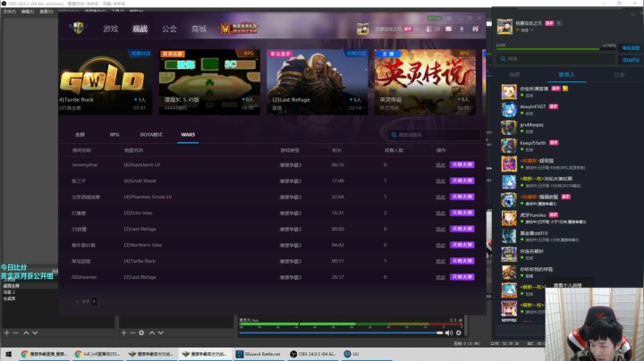Click the search magnifier in friends panel
644x361 pixels.
tap(503, 59)
